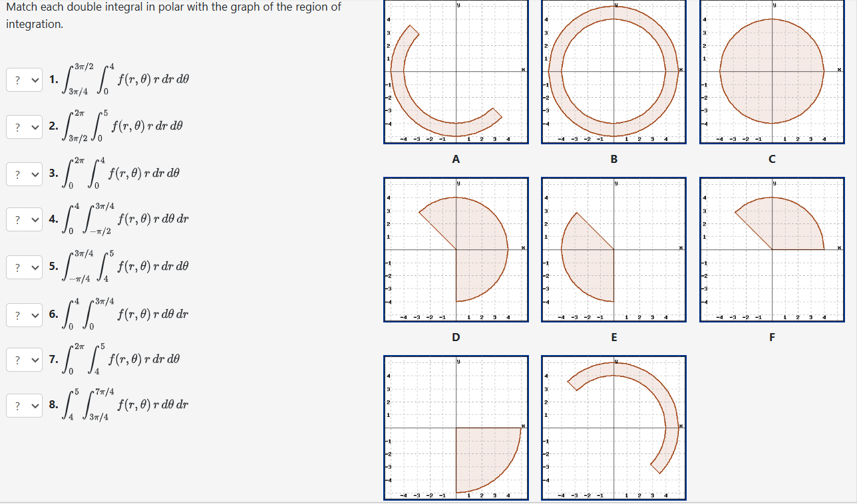
Task: Open the answer dropdown for integral 2
Action: [x=24, y=126]
